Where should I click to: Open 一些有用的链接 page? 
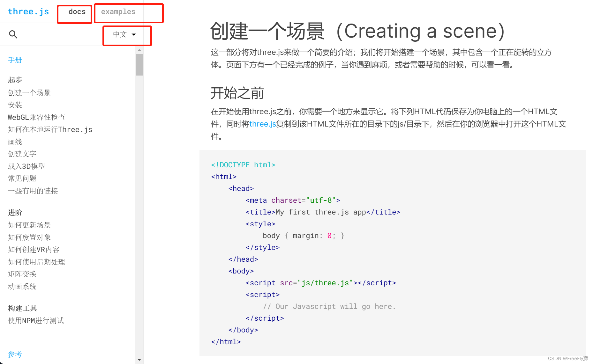pyautogui.click(x=33, y=191)
